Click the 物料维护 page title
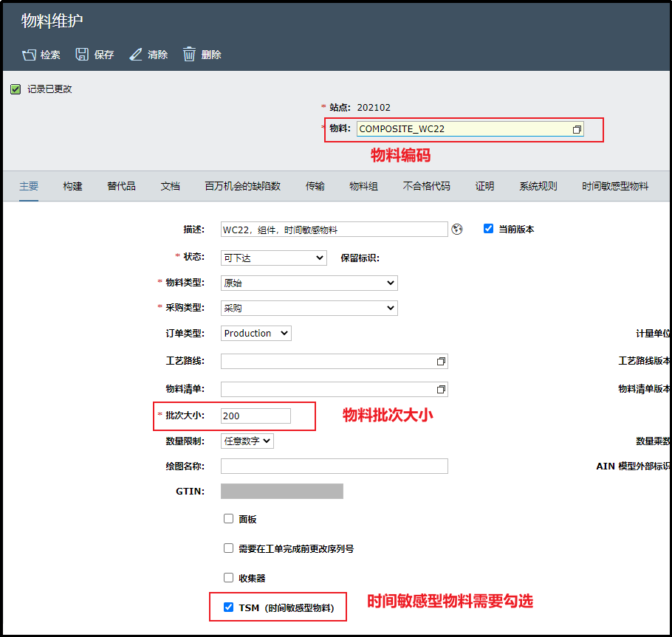 [x=52, y=21]
